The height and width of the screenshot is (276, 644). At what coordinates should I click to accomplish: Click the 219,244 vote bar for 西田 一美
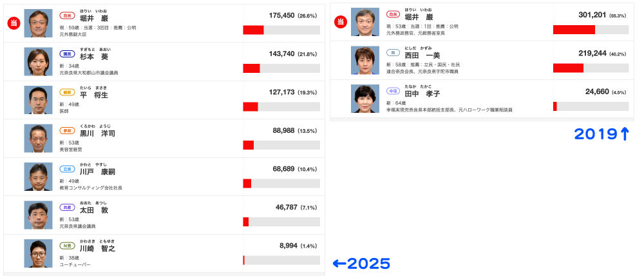(591, 68)
